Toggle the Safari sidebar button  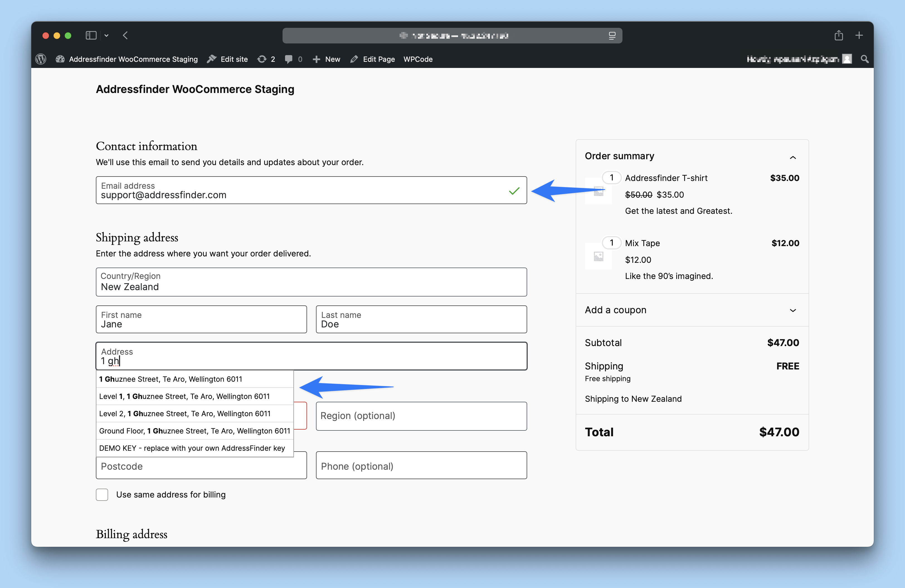click(91, 35)
